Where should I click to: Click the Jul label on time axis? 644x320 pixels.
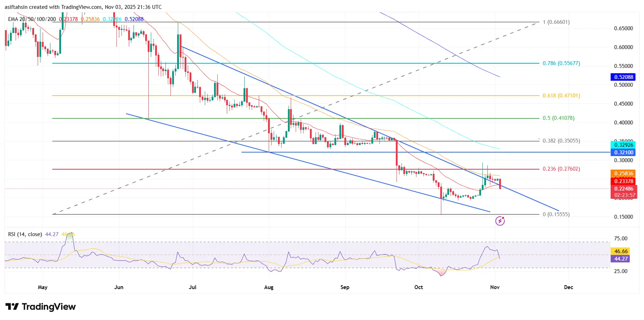click(x=192, y=287)
